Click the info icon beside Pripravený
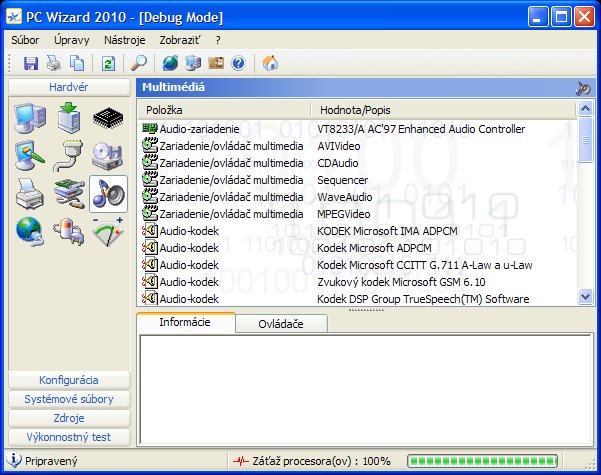This screenshot has height=475, width=601. [14, 460]
